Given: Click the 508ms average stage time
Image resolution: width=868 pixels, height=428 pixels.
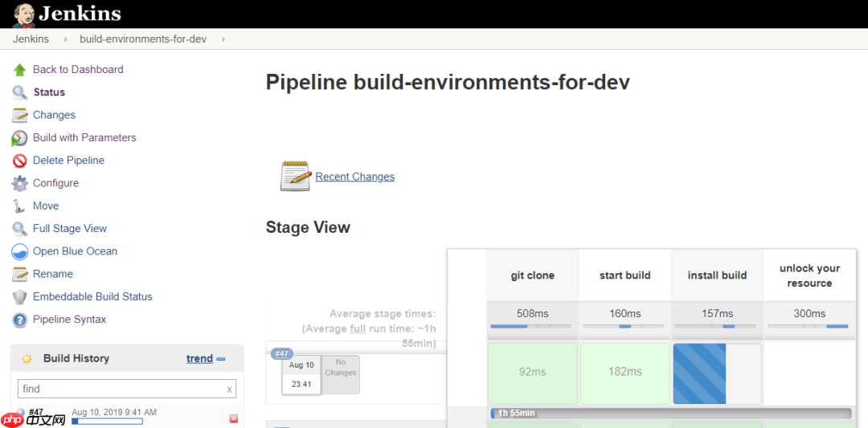Looking at the screenshot, I should (533, 314).
